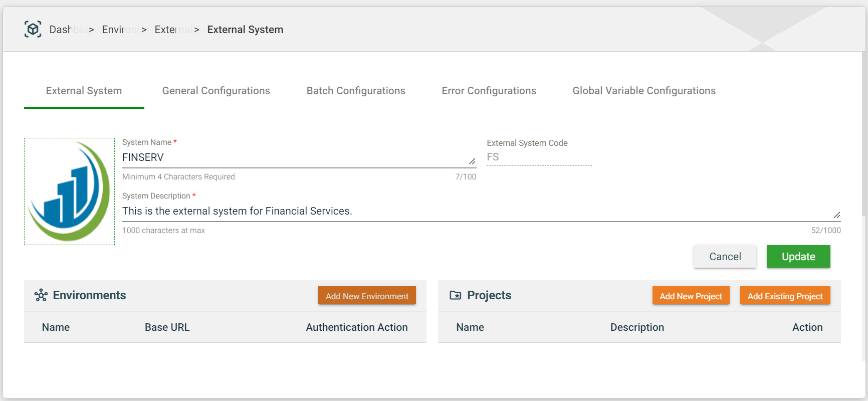Go to Global Variable Configurations tab
Viewport: 868px width, 401px height.
click(x=644, y=91)
